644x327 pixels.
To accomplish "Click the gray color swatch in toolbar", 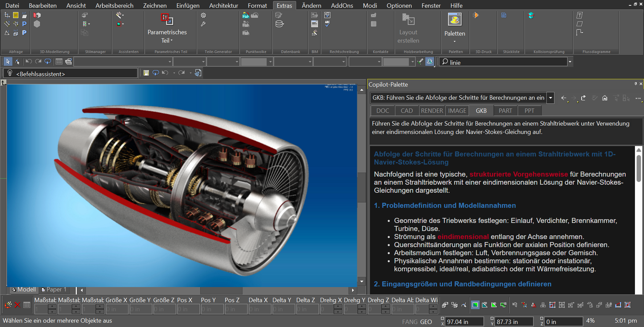I will point(254,62).
